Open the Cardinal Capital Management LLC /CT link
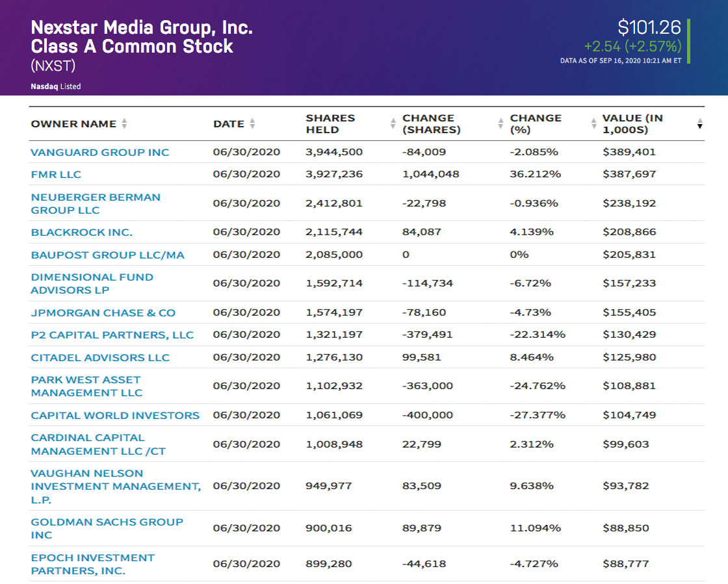Viewport: 728px width, 584px height. [98, 444]
